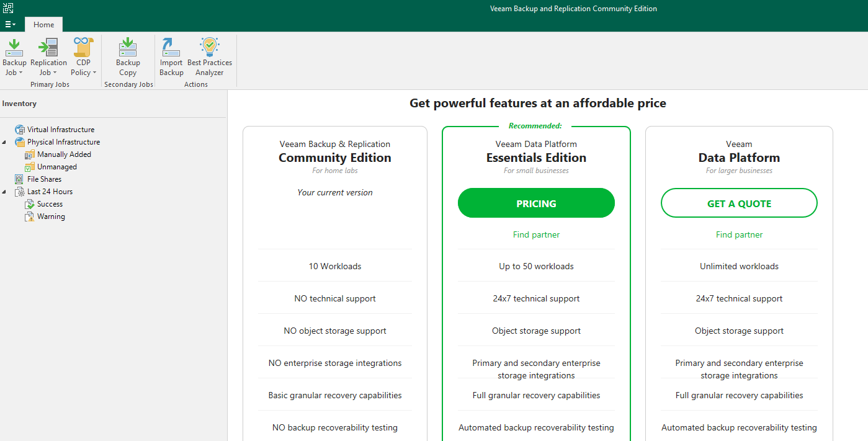Show Success sessions in tree

pyautogui.click(x=50, y=204)
